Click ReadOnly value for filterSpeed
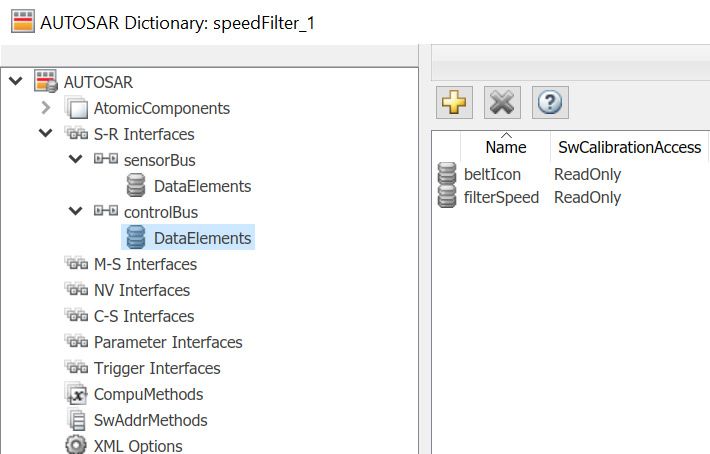710x454 pixels. tap(587, 197)
